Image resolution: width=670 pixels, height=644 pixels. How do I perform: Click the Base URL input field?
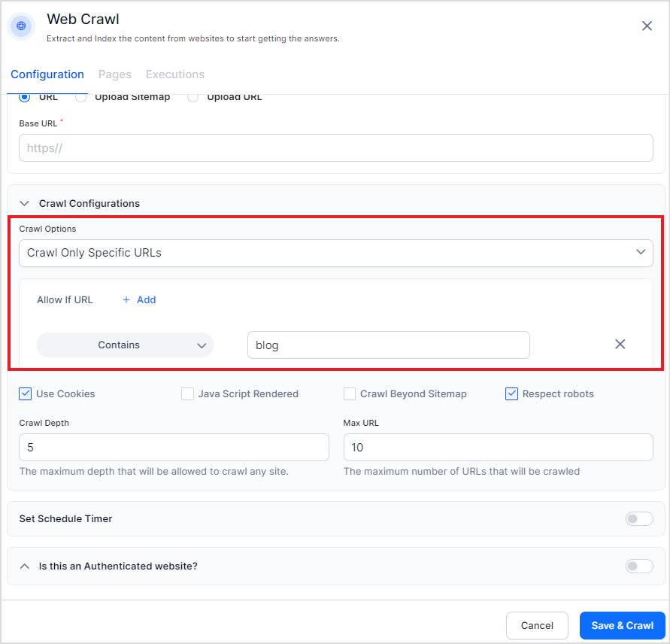(x=335, y=148)
